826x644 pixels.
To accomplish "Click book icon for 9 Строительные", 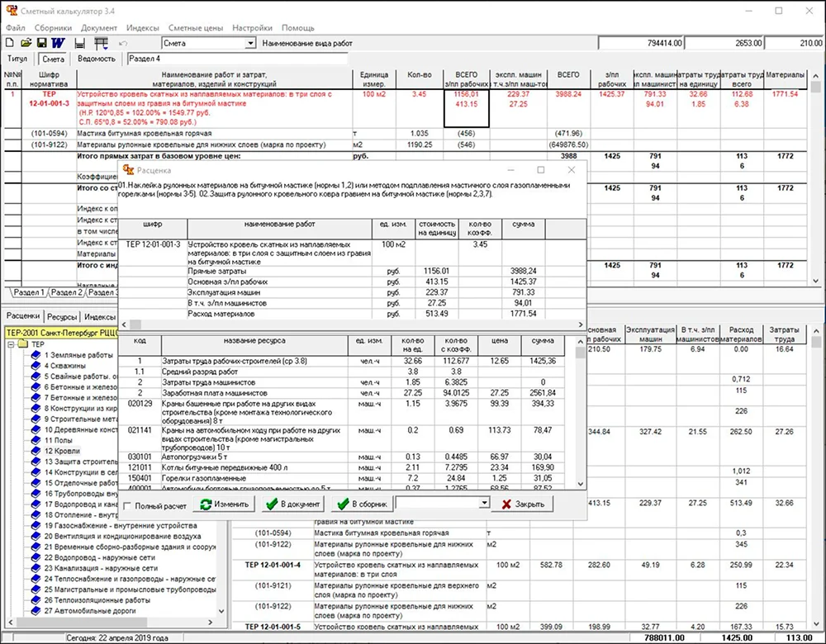I will 36,419.
